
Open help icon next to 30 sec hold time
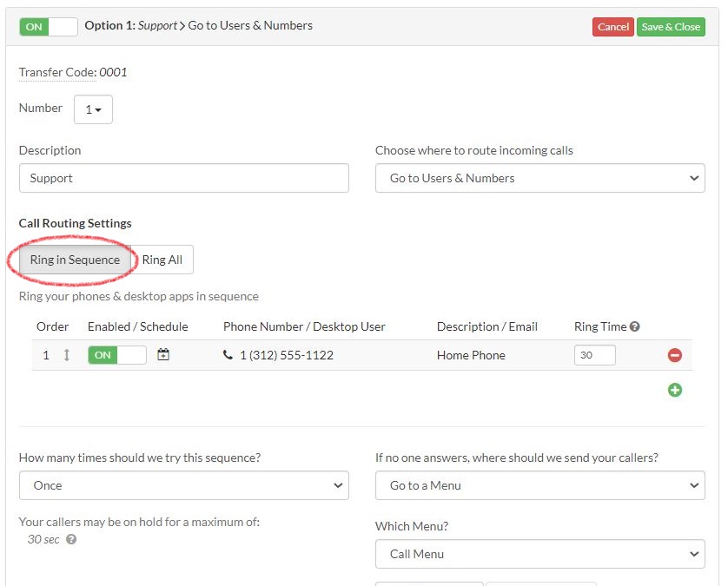coord(71,539)
